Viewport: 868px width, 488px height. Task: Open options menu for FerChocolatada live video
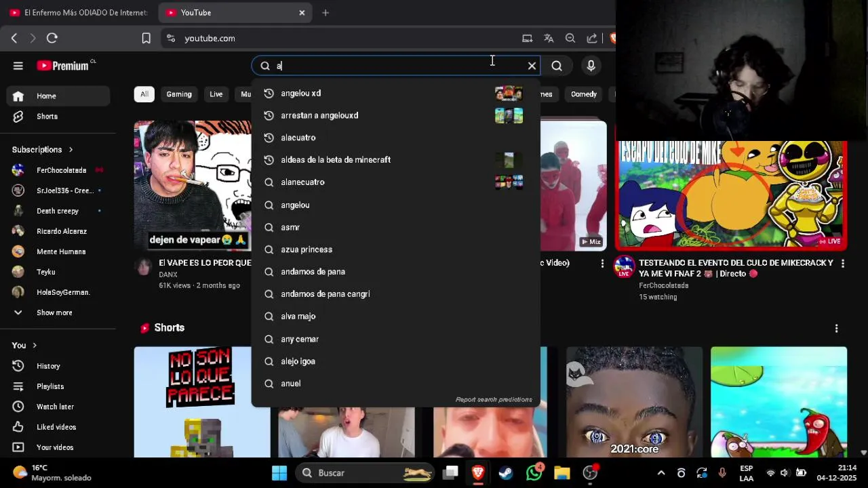843,263
